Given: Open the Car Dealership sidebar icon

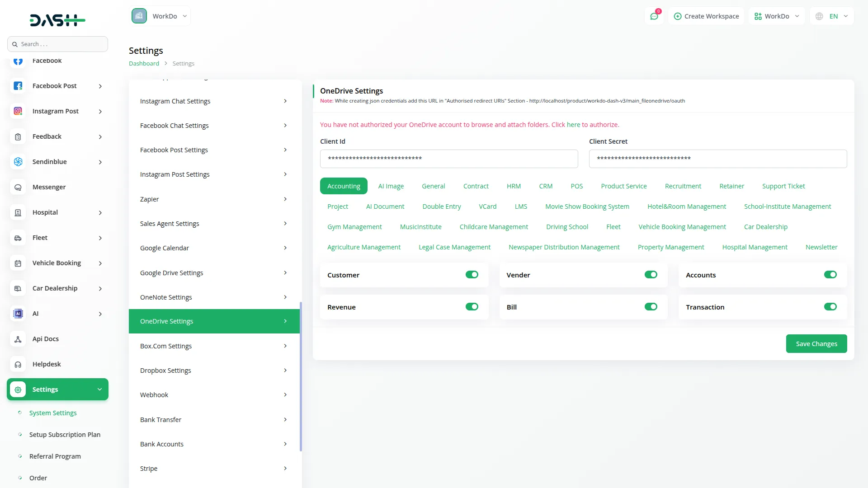Looking at the screenshot, I should click(18, 288).
